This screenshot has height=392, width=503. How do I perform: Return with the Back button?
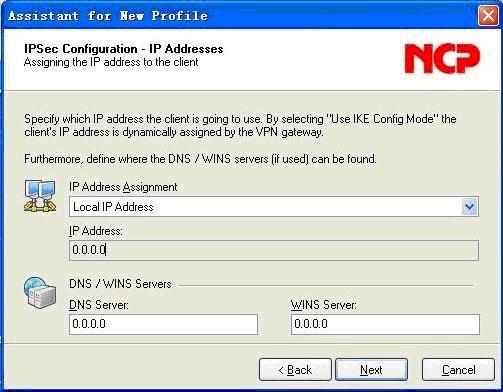[x=295, y=370]
